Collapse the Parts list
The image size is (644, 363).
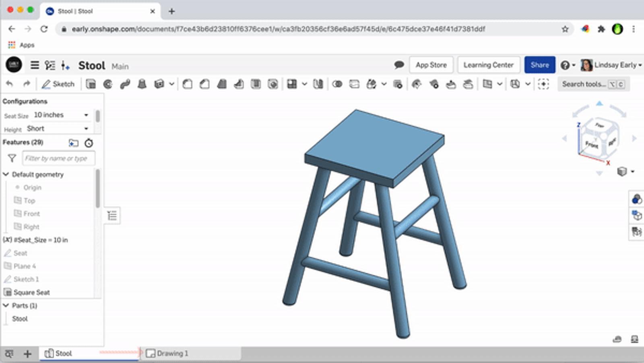click(x=6, y=305)
